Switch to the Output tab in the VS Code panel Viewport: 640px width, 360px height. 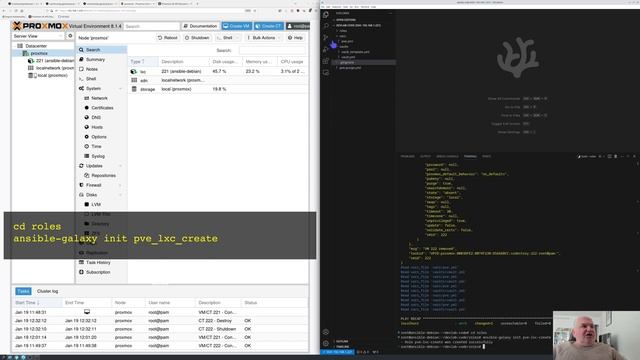tap(425, 156)
